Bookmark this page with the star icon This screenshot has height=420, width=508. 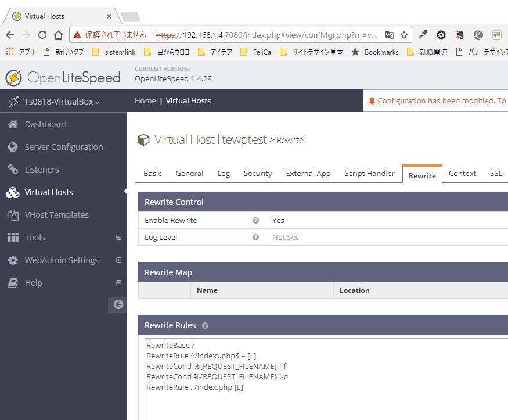click(403, 35)
